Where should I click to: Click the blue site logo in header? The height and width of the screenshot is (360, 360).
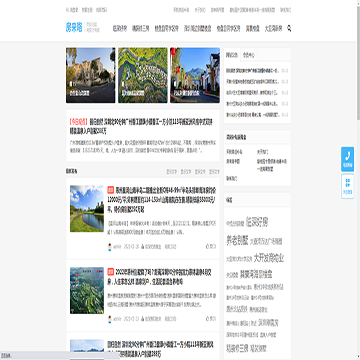point(74,28)
